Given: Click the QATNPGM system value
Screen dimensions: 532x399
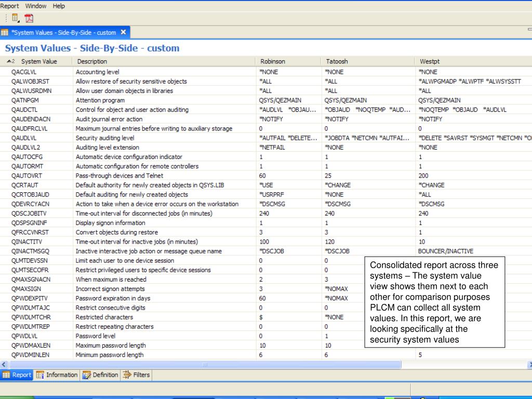Looking at the screenshot, I should tap(25, 100).
